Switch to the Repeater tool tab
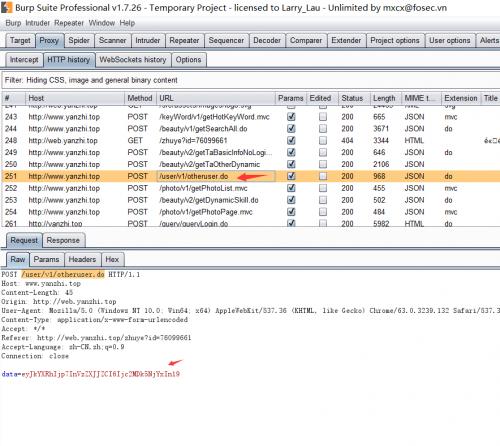This screenshot has width=500, height=446. pyautogui.click(x=184, y=40)
